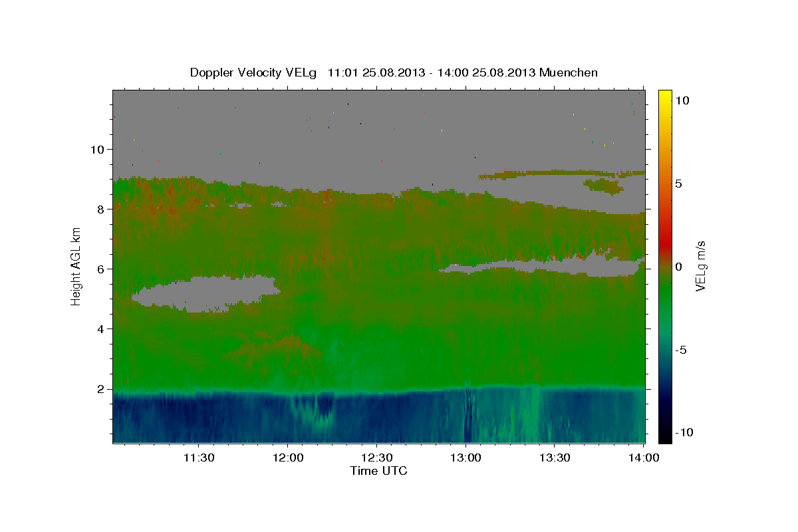Click the 11:30 time tick label
This screenshot has height=532, width=798.
[x=198, y=458]
